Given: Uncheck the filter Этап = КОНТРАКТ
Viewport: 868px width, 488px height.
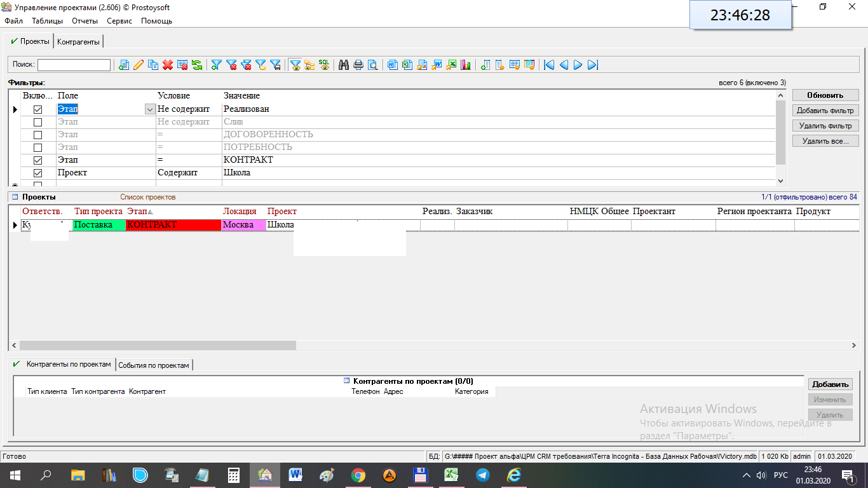Looking at the screenshot, I should click(37, 160).
